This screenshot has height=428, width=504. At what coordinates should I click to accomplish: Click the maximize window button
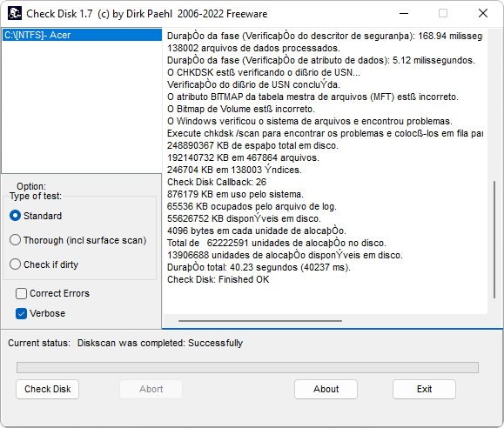443,14
